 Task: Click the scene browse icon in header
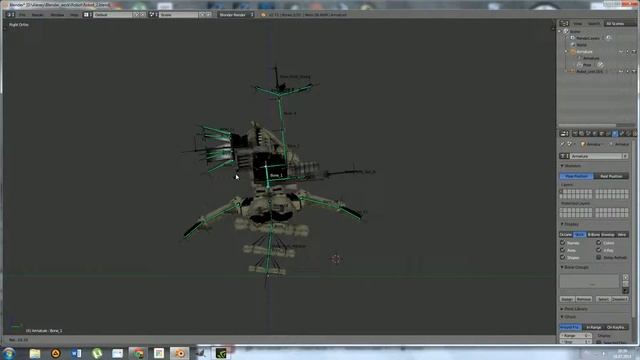point(153,15)
